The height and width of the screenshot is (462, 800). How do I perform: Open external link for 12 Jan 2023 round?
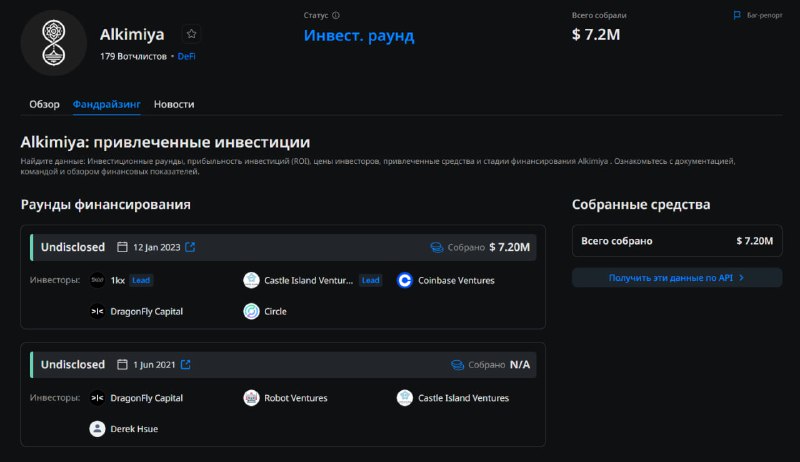coord(190,247)
